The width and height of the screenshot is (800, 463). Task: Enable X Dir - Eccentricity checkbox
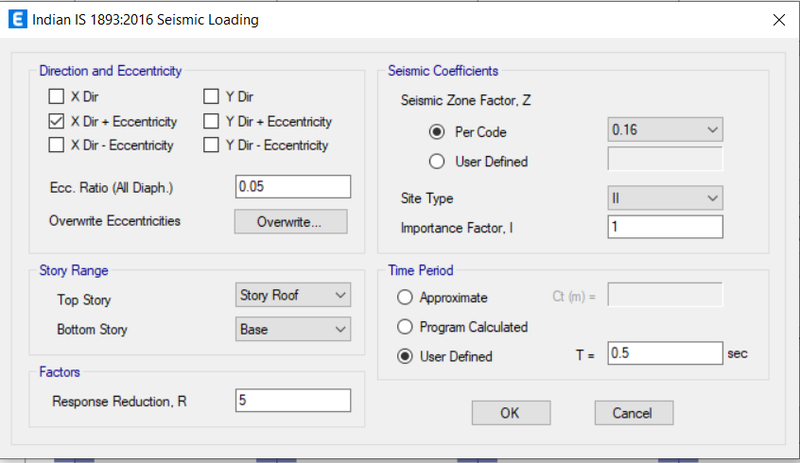pos(56,145)
